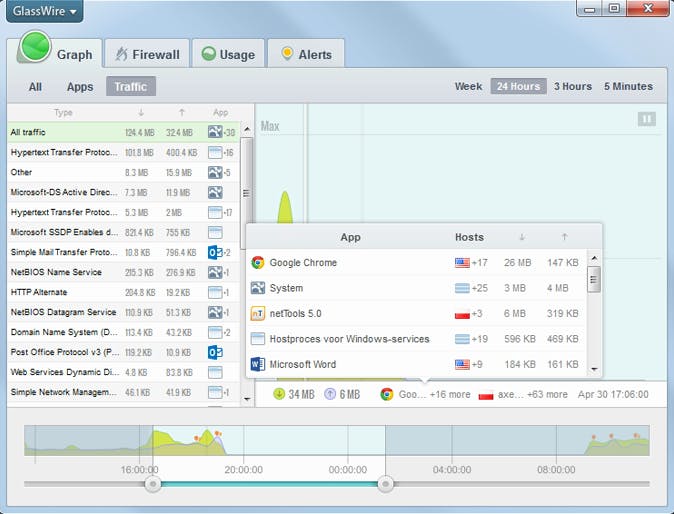The width and height of the screenshot is (674, 514).
Task: Click Hostproces voor Windows-services icon
Action: 257,339
